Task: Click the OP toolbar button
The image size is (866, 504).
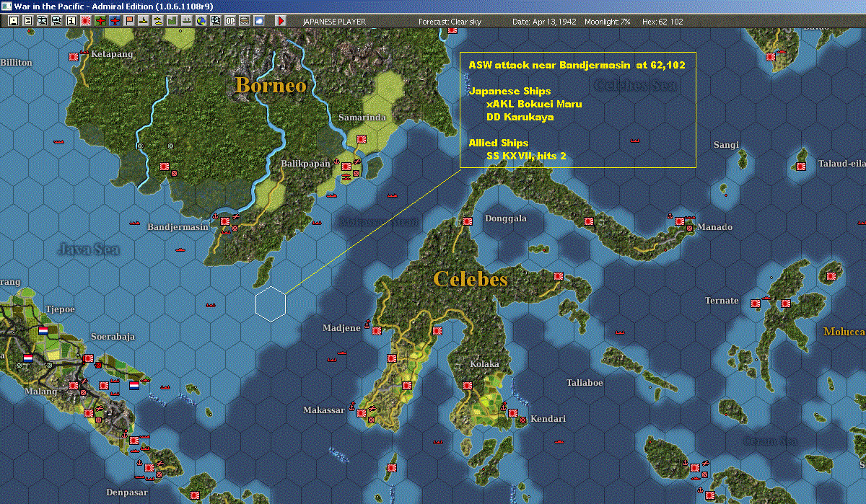Action: [230, 21]
